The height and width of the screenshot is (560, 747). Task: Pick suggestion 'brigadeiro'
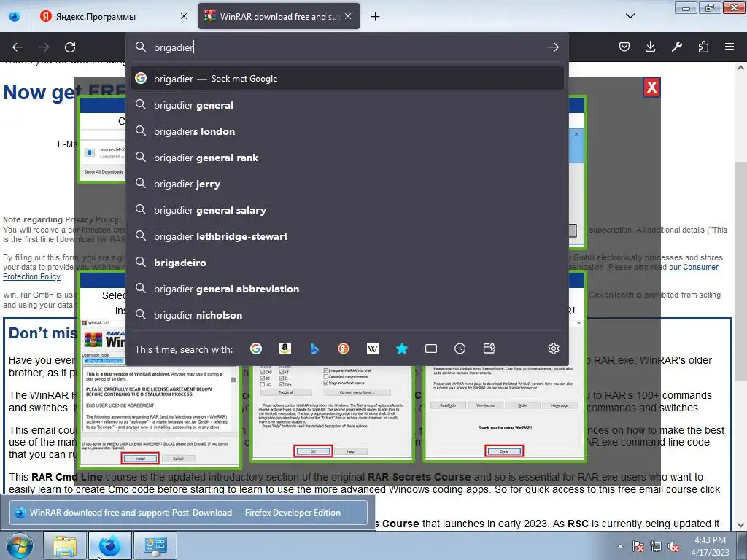tap(347, 262)
